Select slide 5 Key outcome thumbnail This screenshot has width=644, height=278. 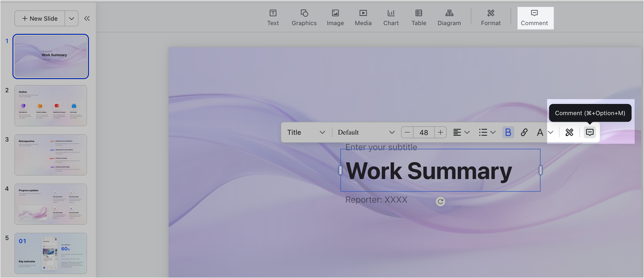point(51,253)
